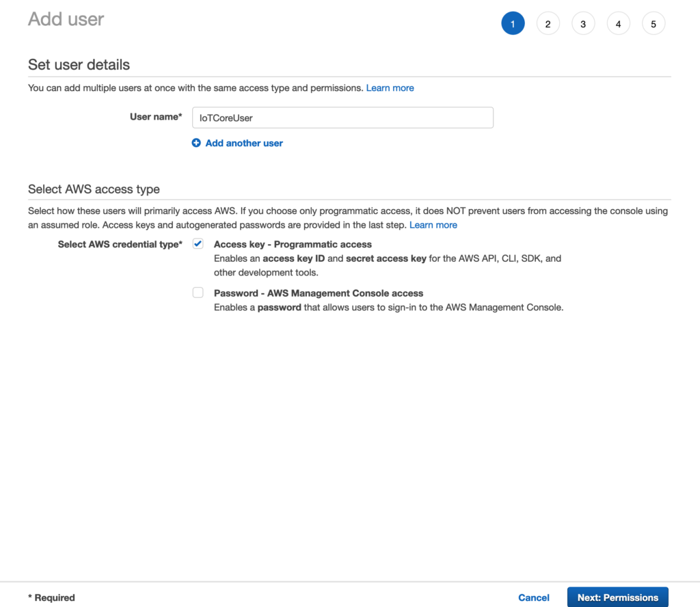Click the 'Password - AWS Management Console access' label
The image size is (700, 607).
pyautogui.click(x=319, y=293)
